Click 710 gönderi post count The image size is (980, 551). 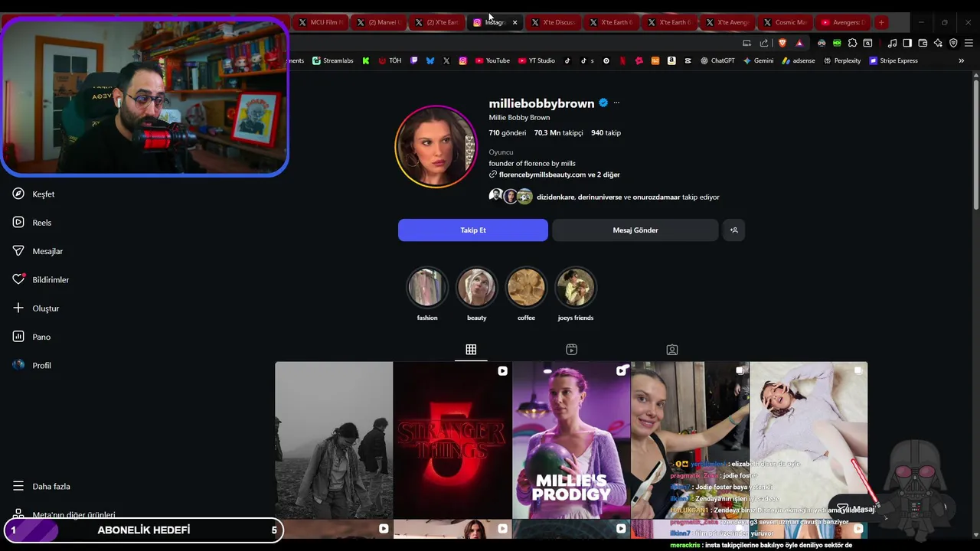tap(508, 132)
